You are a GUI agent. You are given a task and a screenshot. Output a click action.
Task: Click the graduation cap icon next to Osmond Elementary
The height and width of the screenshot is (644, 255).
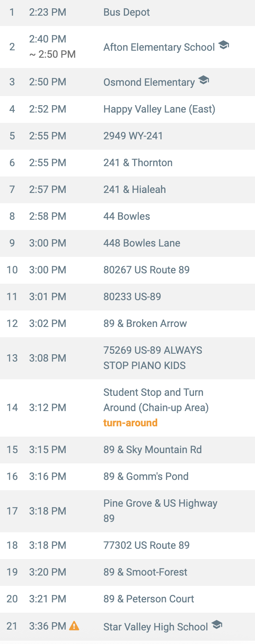pos(203,80)
